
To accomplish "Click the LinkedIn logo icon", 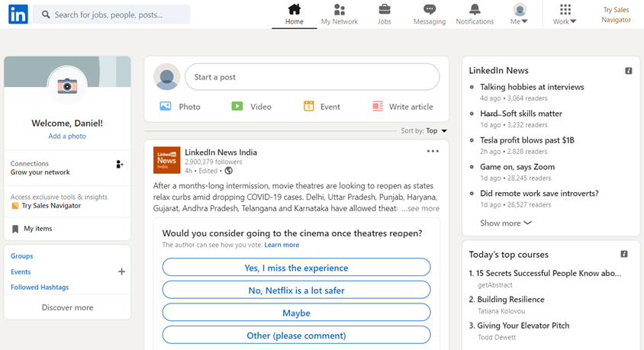I will point(18,14).
